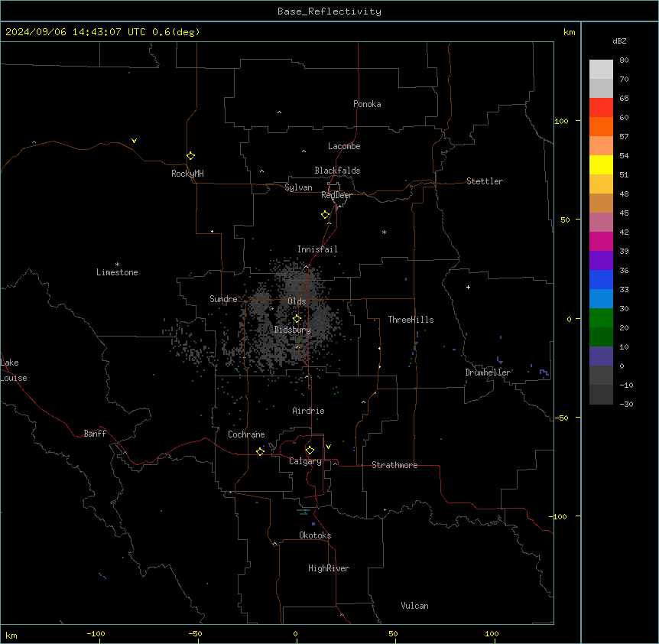Click the Airdrie city label
The height and width of the screenshot is (644, 659).
(x=309, y=411)
